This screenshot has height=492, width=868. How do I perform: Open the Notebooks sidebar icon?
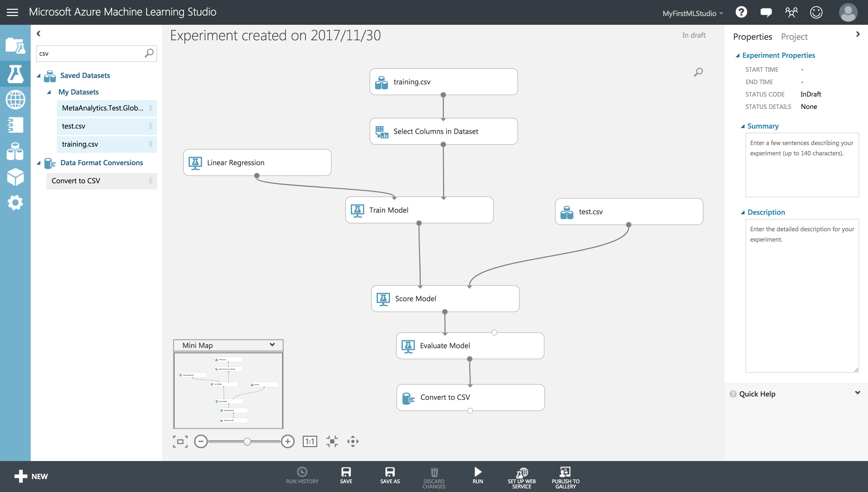[x=15, y=125]
